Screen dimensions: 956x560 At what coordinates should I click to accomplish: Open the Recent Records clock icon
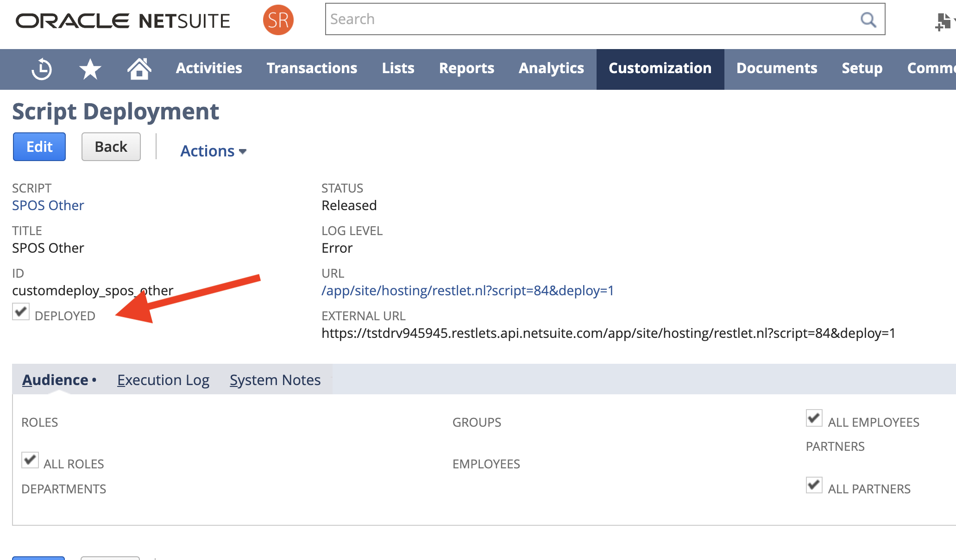pos(42,69)
